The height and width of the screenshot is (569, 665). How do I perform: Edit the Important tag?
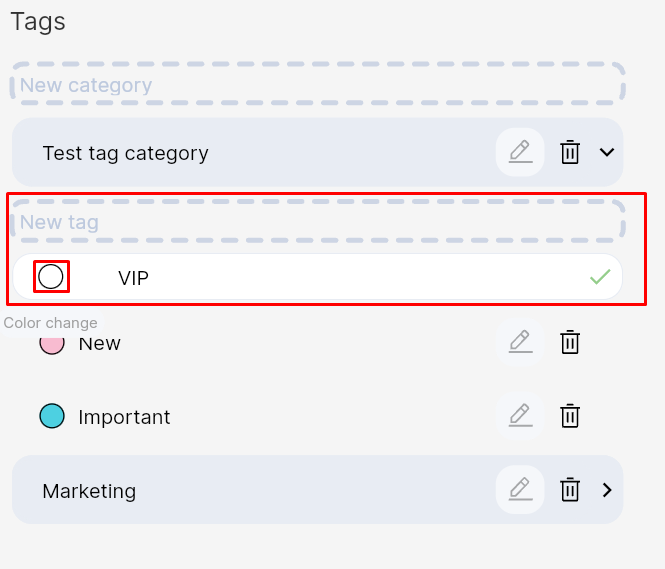coord(520,415)
